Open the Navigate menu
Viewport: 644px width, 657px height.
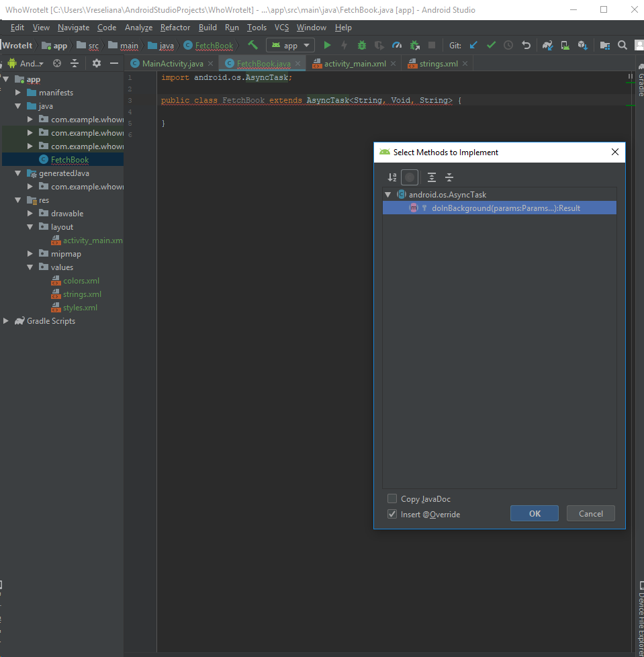tap(74, 28)
